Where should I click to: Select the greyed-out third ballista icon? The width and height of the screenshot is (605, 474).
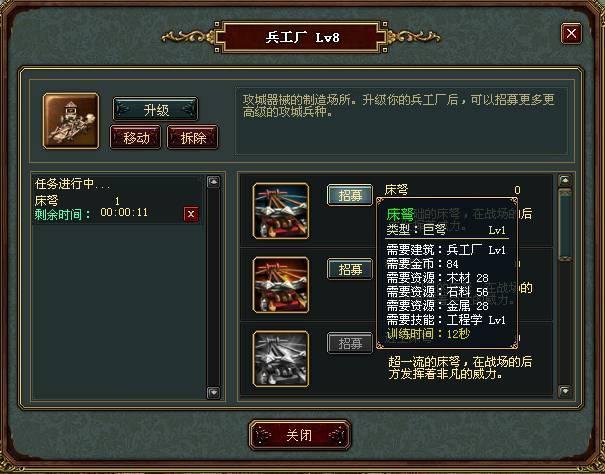pyautogui.click(x=281, y=359)
